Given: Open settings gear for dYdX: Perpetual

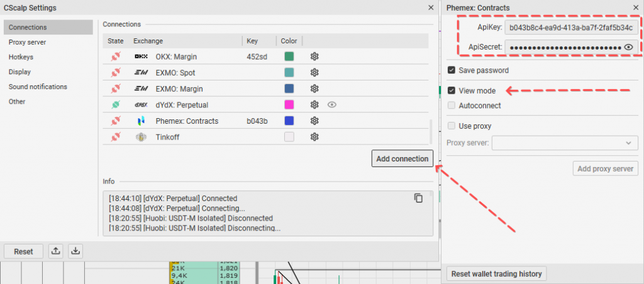Looking at the screenshot, I should click(314, 105).
